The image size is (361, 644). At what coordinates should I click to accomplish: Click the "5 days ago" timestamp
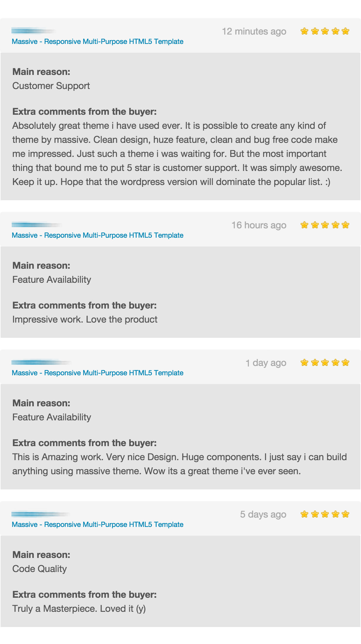pyautogui.click(x=263, y=514)
